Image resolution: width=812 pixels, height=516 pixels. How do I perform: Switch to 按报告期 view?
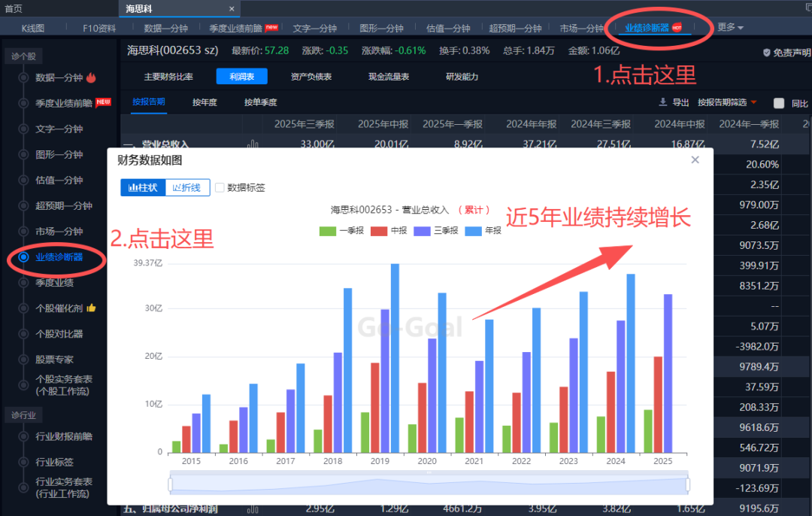[149, 102]
